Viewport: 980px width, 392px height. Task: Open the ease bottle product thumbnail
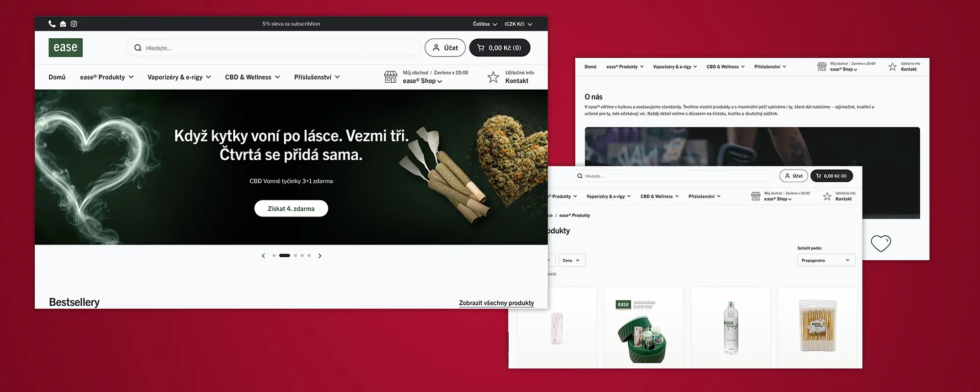click(731, 328)
